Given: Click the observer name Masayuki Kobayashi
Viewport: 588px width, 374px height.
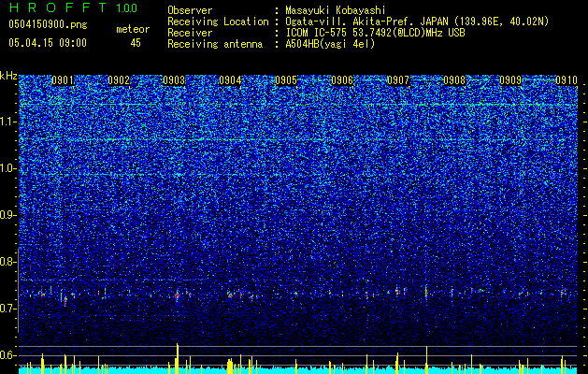Looking at the screenshot, I should pyautogui.click(x=336, y=10).
